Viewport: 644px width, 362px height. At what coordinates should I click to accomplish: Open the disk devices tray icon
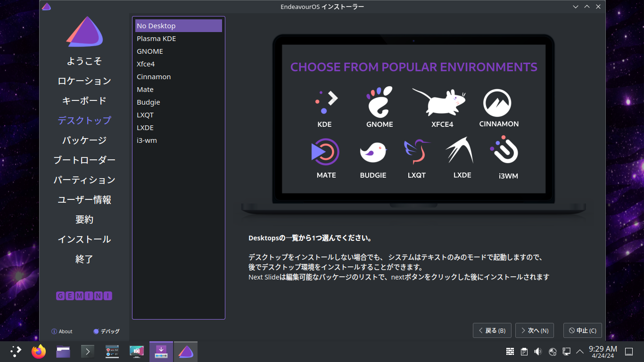click(553, 352)
